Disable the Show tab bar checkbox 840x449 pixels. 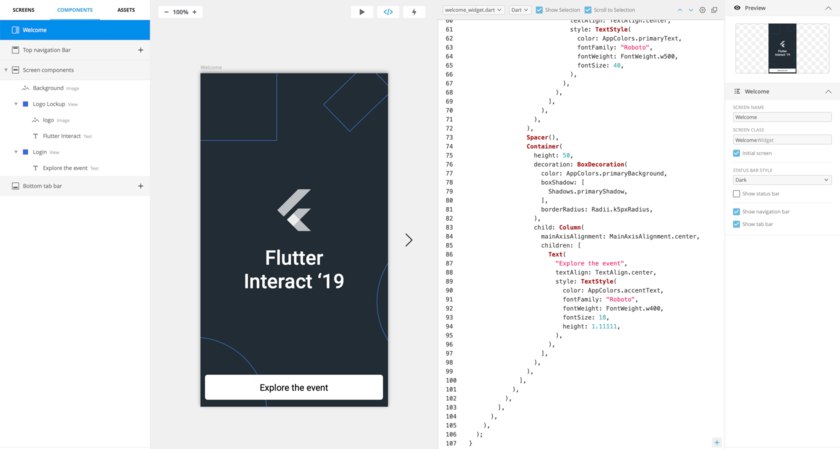pyautogui.click(x=737, y=224)
